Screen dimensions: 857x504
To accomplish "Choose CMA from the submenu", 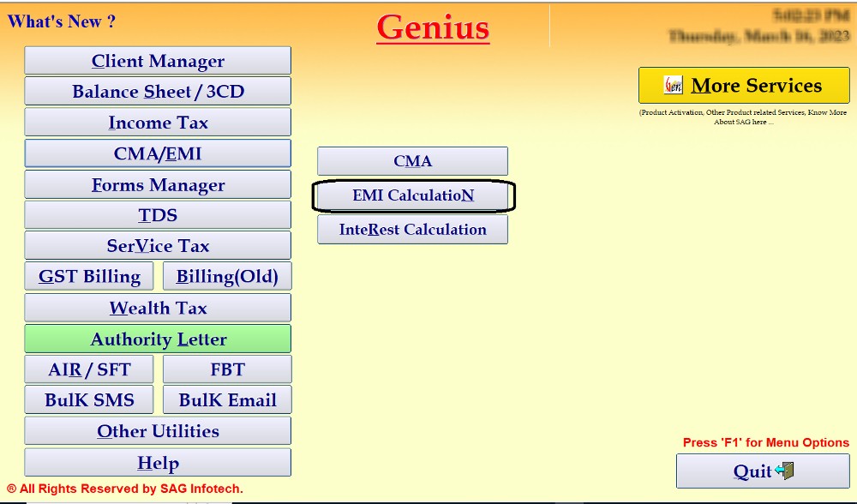I will point(412,161).
